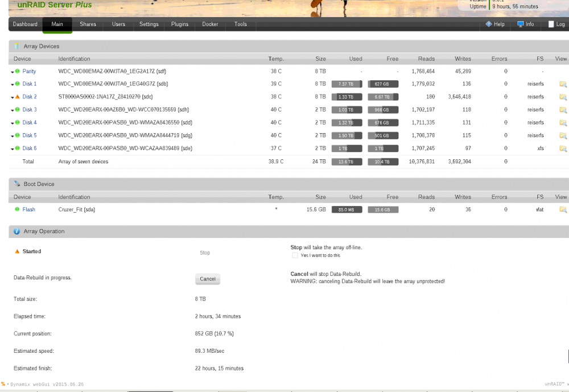Open the Disk 1 link

point(30,84)
